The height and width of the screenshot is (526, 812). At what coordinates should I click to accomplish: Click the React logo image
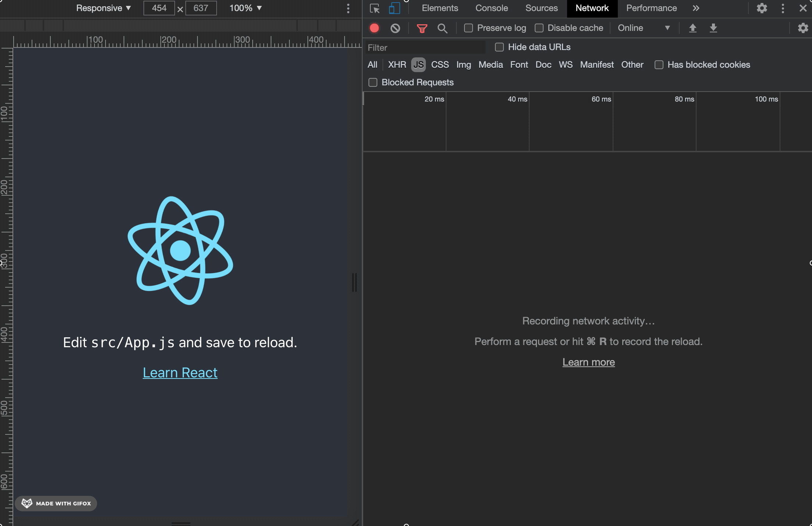[x=180, y=250]
